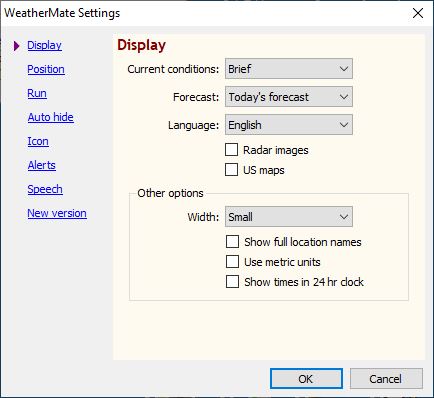Go to Alerts settings
The width and height of the screenshot is (434, 398).
[x=42, y=165]
